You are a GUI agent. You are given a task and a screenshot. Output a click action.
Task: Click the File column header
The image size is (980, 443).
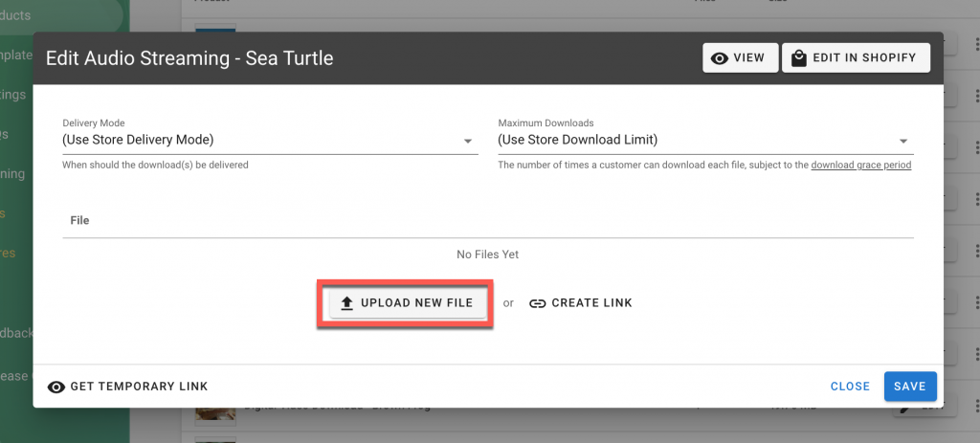[80, 221]
